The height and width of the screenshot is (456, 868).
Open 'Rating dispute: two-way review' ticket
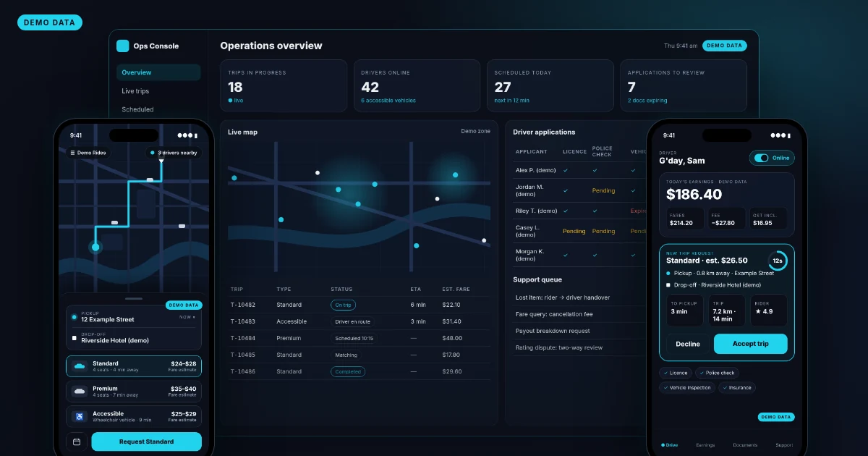[559, 347]
